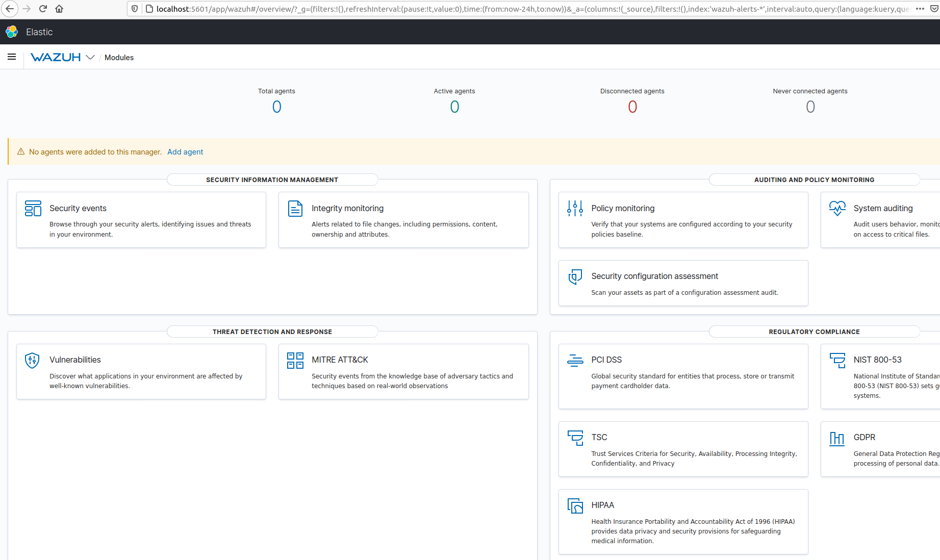Open MITRE ATT&CK module
The image size is (940, 560).
[x=403, y=371]
